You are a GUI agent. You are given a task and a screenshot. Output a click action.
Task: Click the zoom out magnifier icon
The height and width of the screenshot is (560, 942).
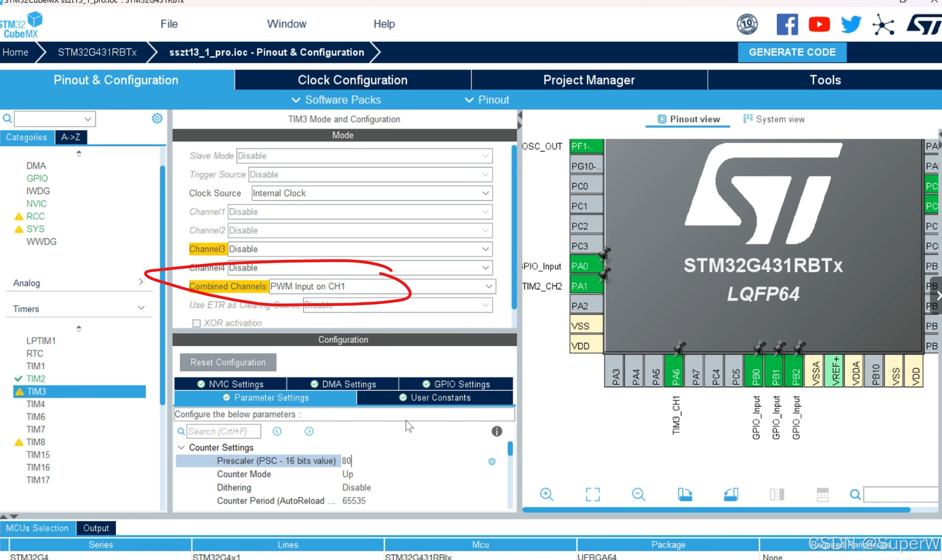pos(638,494)
